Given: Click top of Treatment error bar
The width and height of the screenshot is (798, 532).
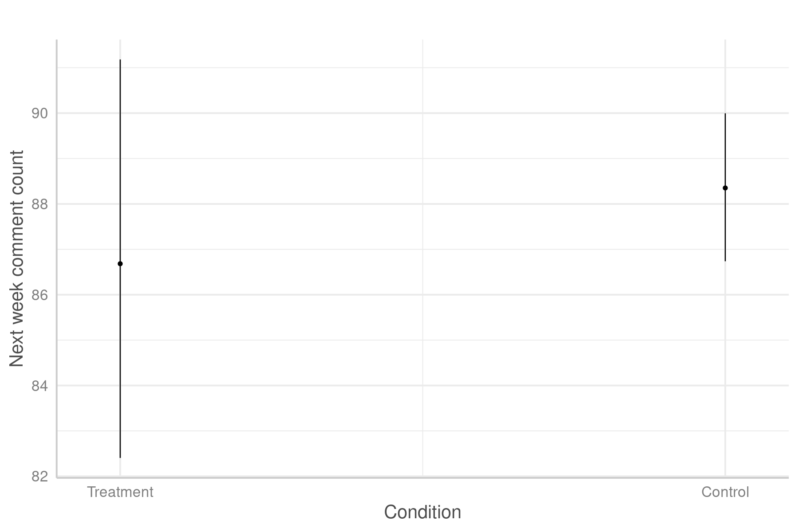Looking at the screenshot, I should coord(120,59).
